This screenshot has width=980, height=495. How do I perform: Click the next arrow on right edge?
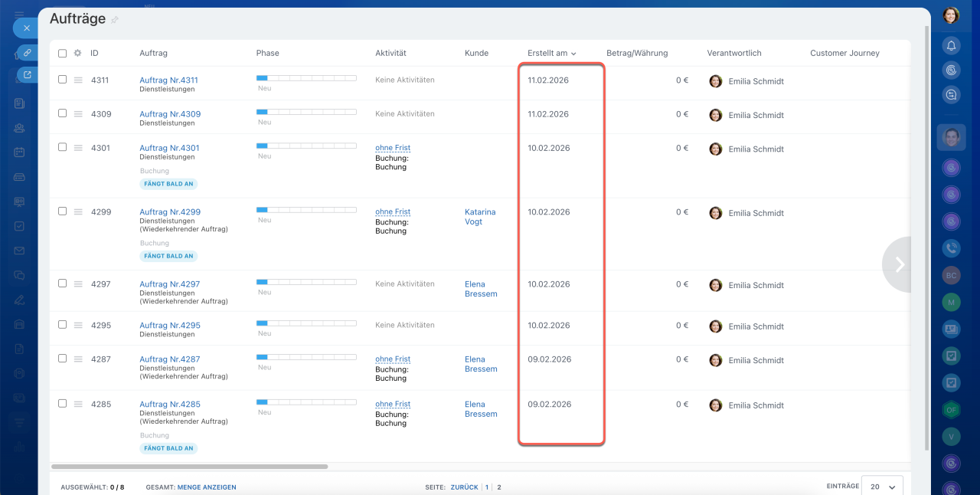pyautogui.click(x=899, y=264)
